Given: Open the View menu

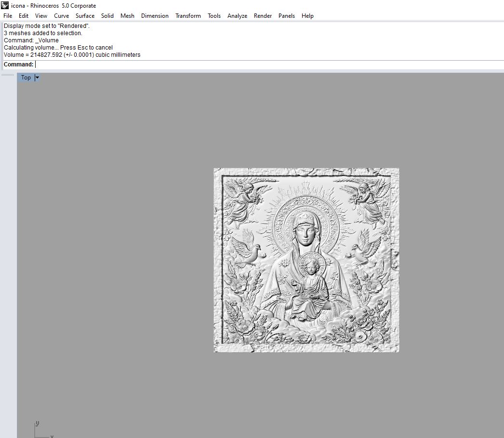Looking at the screenshot, I should [x=41, y=16].
